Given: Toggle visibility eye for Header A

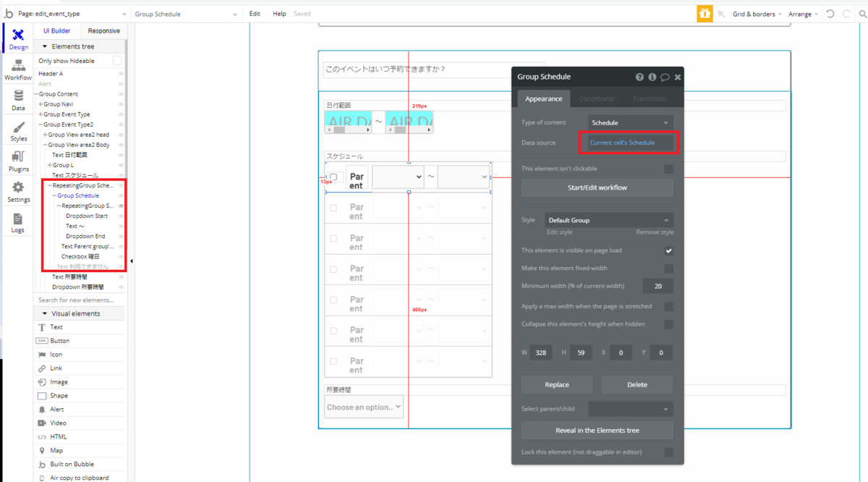Looking at the screenshot, I should (121, 74).
